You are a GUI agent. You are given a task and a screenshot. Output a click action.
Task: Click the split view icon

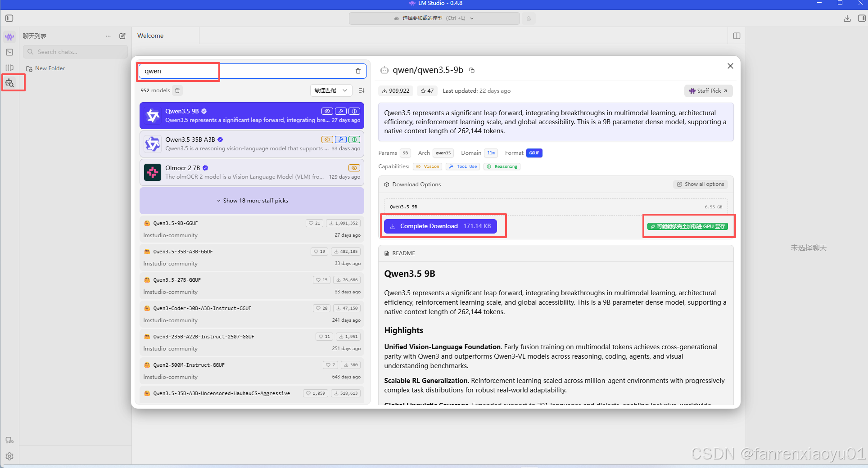click(737, 36)
